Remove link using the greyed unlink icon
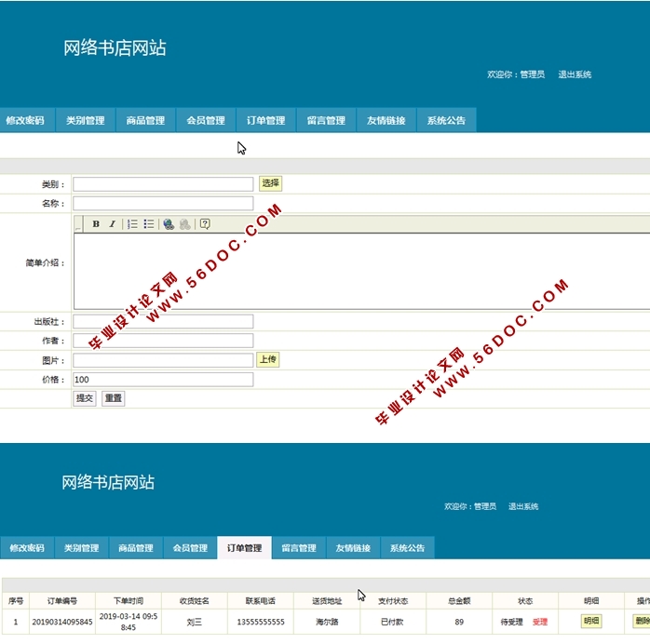Viewport: 650px width, 644px height. pyautogui.click(x=185, y=223)
